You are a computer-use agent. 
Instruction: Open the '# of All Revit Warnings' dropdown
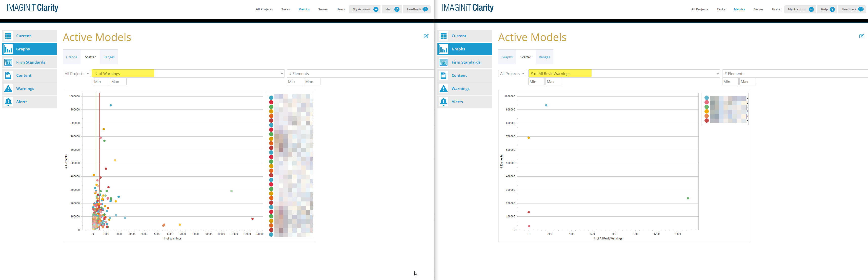(717, 73)
